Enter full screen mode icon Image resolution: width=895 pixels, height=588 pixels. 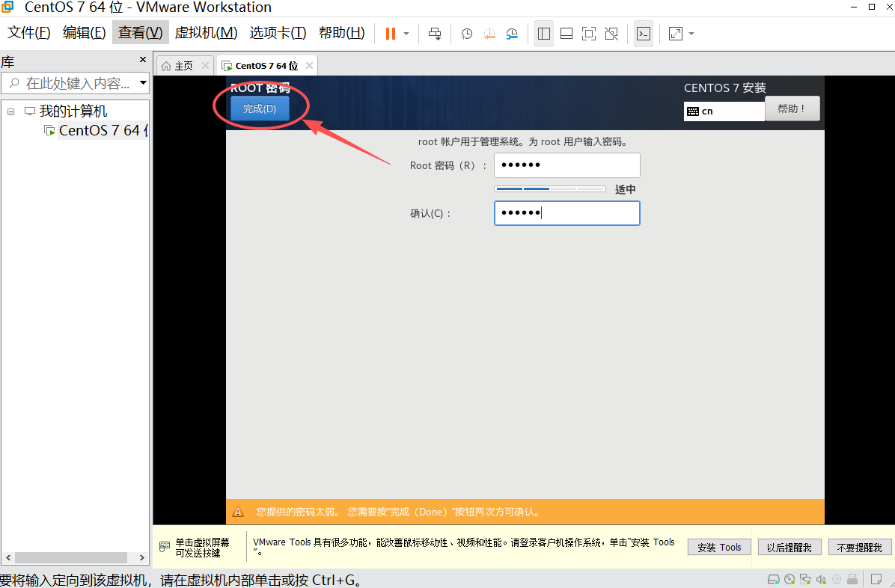pyautogui.click(x=588, y=34)
